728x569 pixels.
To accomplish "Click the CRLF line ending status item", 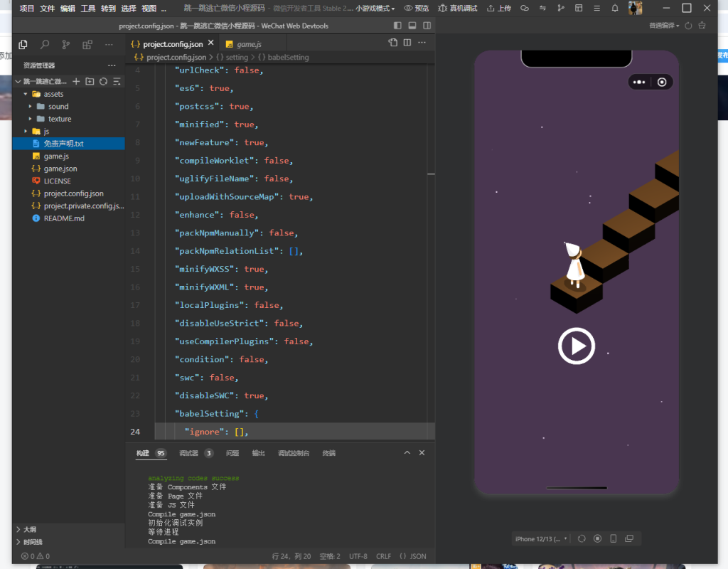I will pos(383,556).
